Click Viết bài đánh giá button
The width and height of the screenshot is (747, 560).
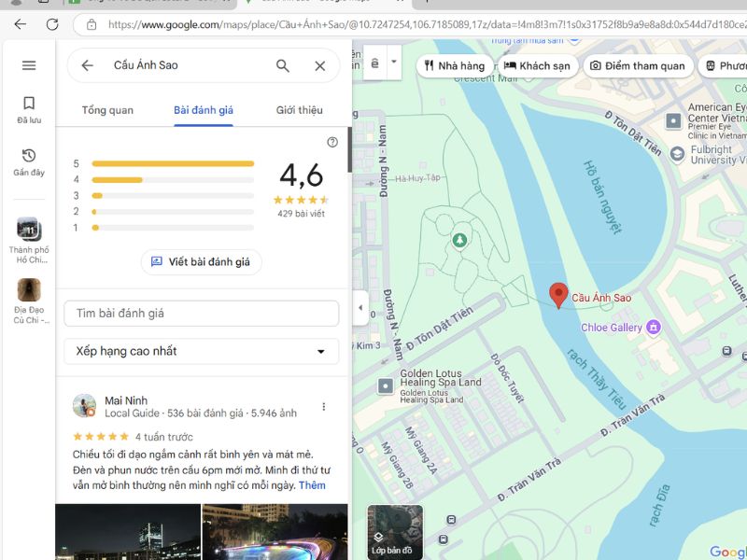201,262
